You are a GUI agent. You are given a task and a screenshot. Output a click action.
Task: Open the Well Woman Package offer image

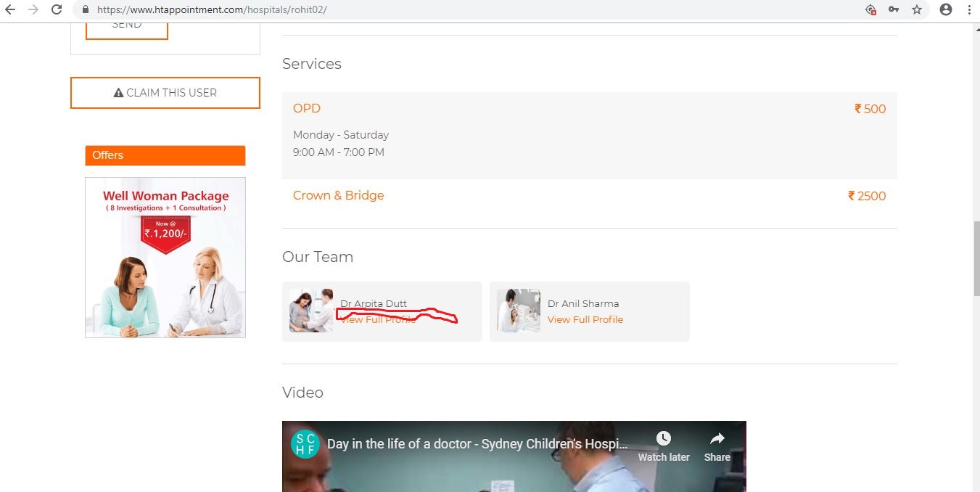[x=165, y=258]
